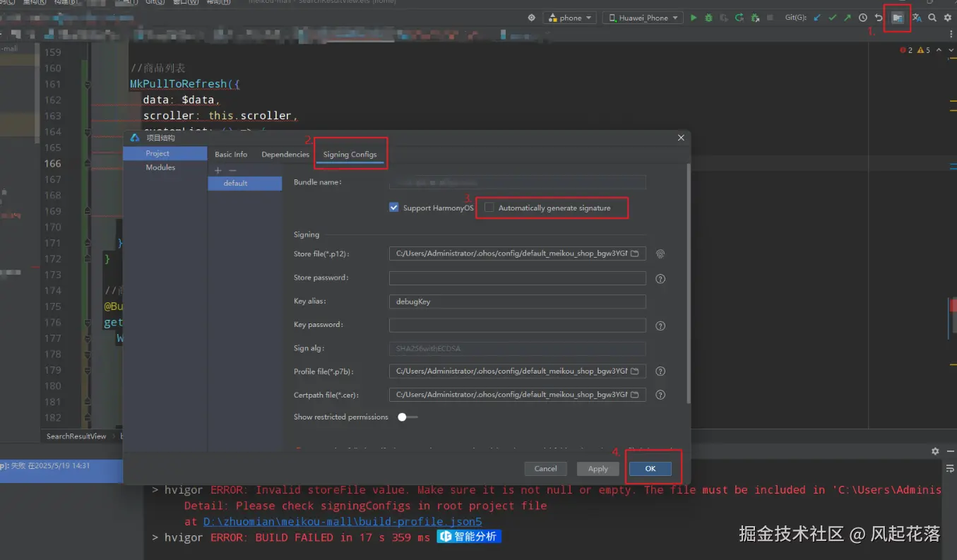Open Search Everywhere magnifier icon
The height and width of the screenshot is (560, 957).
tap(932, 18)
